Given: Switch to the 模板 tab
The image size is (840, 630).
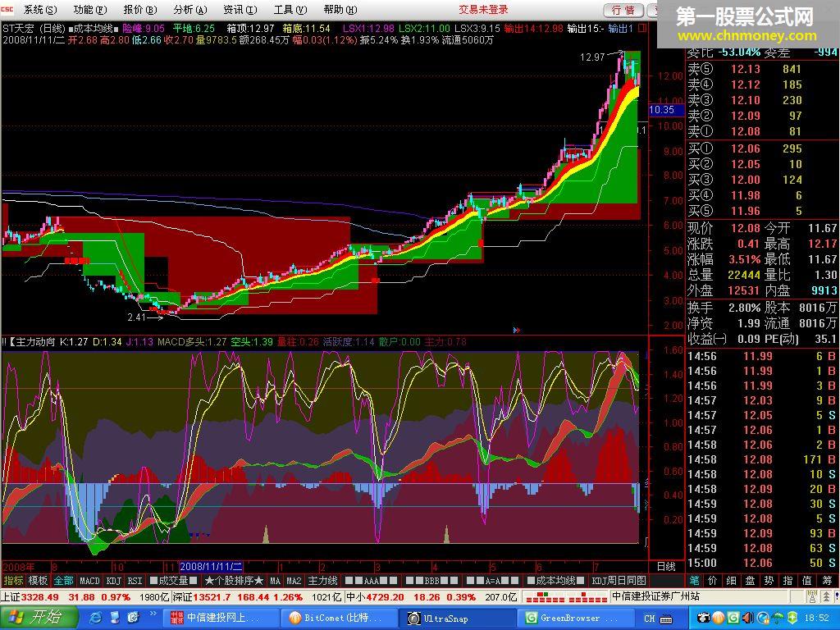Looking at the screenshot, I should (38, 580).
